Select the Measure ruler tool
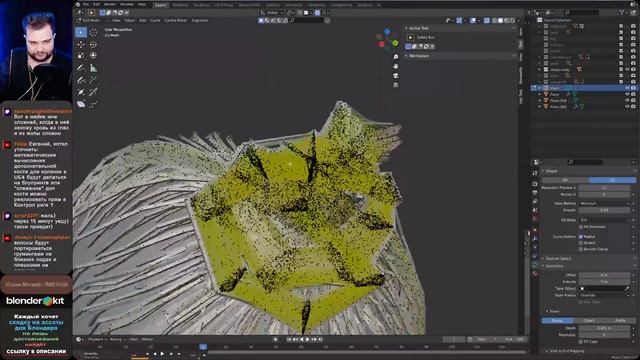The width and height of the screenshot is (640, 360). 93,68
